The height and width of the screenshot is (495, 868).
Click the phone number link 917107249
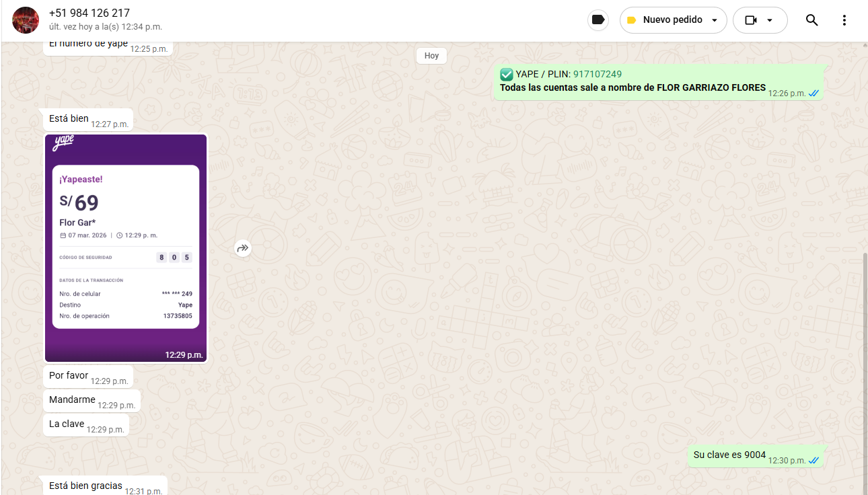click(x=598, y=74)
